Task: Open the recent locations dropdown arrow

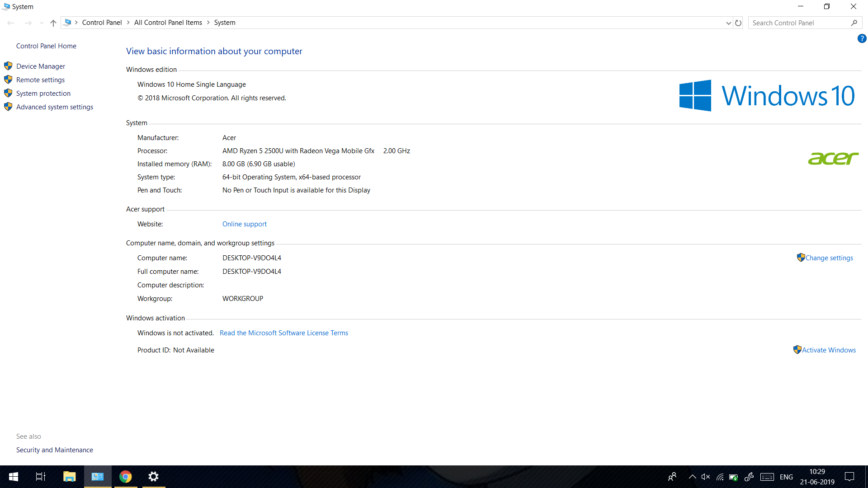Action: click(x=42, y=23)
